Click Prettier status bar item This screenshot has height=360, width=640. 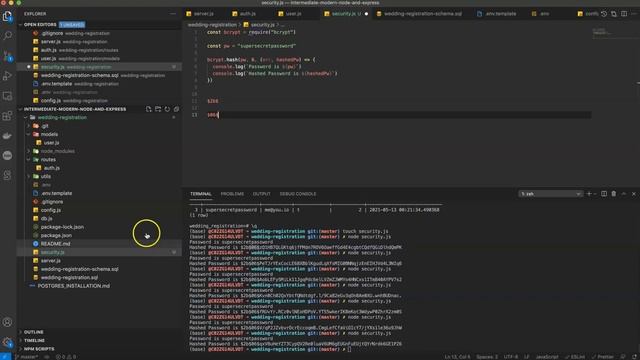(x=603, y=357)
